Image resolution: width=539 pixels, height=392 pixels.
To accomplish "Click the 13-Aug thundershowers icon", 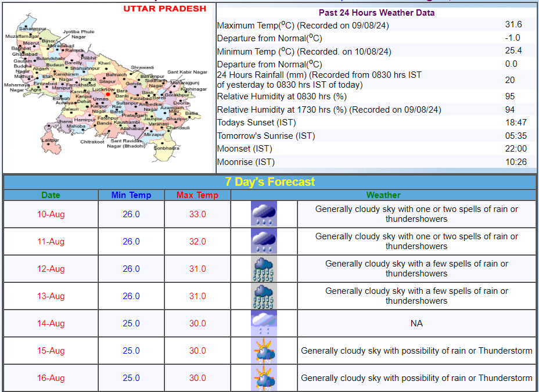I will pyautogui.click(x=264, y=296).
